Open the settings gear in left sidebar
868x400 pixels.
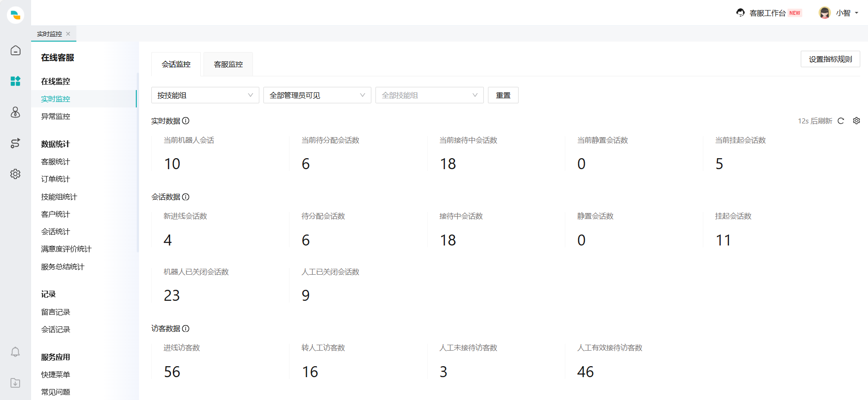pyautogui.click(x=16, y=174)
